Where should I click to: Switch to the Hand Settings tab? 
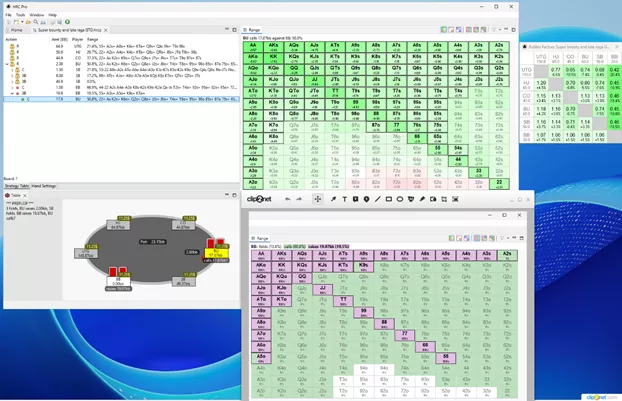pos(43,186)
